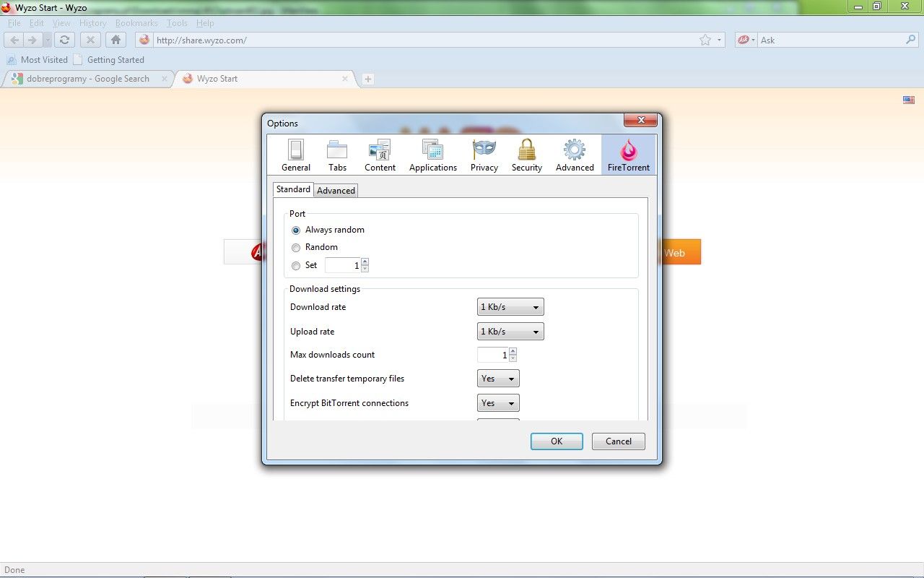Viewport: 924px width, 578px height.
Task: Click the Set port number field
Action: pyautogui.click(x=343, y=265)
